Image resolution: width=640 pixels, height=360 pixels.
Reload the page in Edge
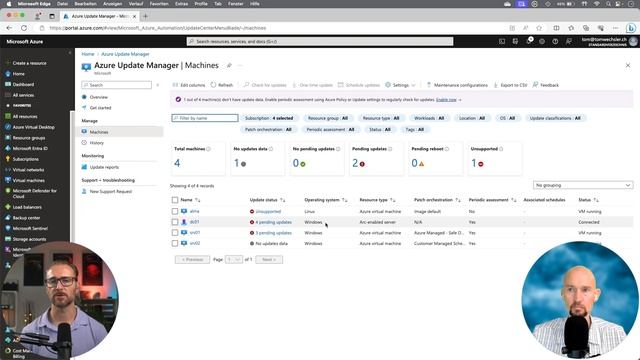pyautogui.click(x=24, y=28)
